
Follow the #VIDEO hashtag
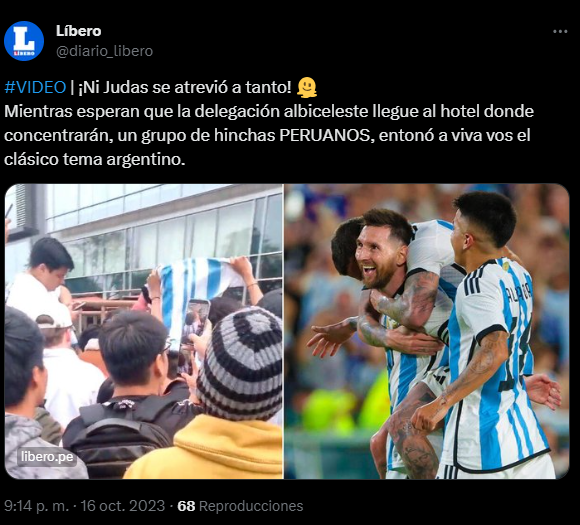35,87
